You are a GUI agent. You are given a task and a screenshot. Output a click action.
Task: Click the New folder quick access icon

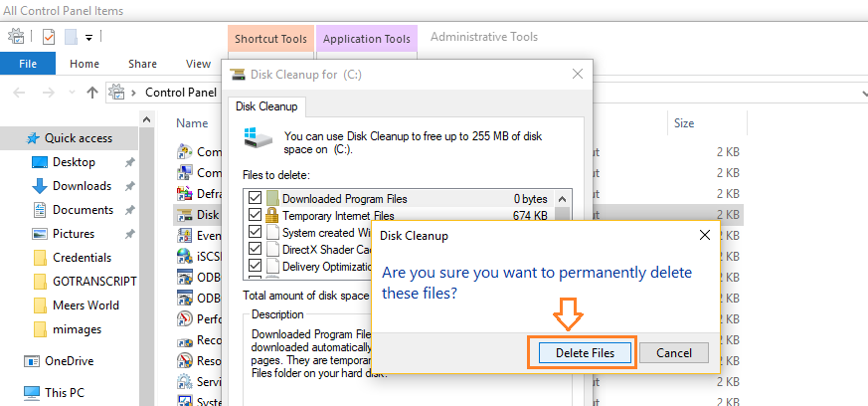tap(71, 37)
